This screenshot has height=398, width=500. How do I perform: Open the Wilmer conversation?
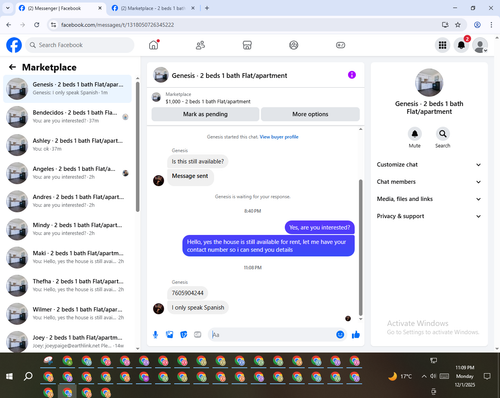click(x=67, y=313)
